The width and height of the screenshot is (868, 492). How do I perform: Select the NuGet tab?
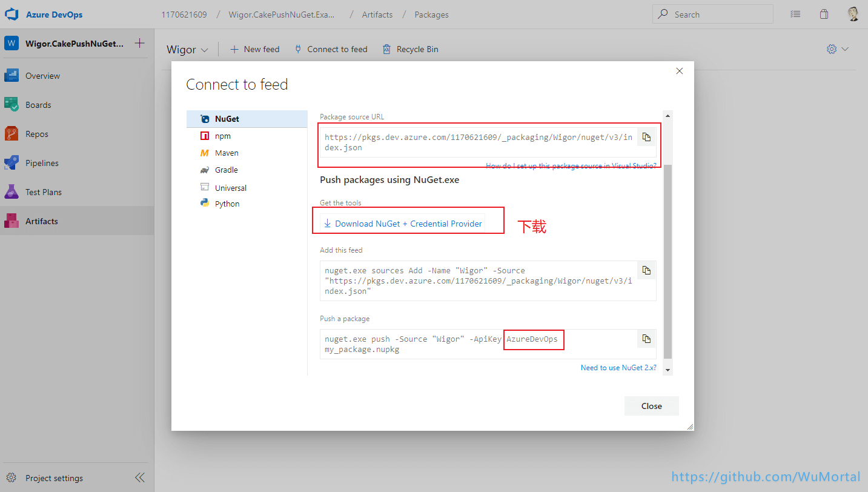247,119
